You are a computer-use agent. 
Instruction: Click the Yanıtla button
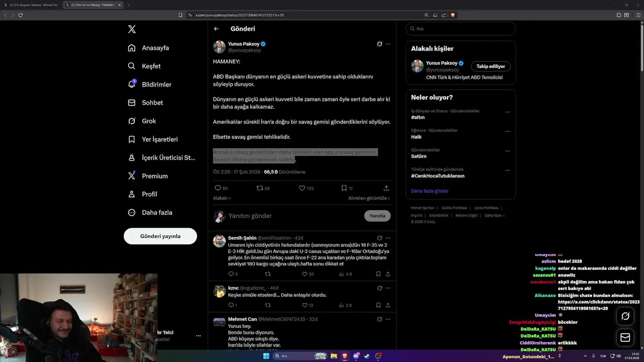(x=377, y=216)
